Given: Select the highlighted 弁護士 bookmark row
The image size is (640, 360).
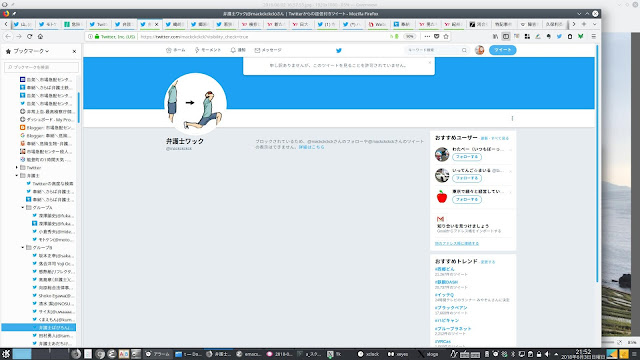Looking at the screenshot, I should (x=39, y=327).
